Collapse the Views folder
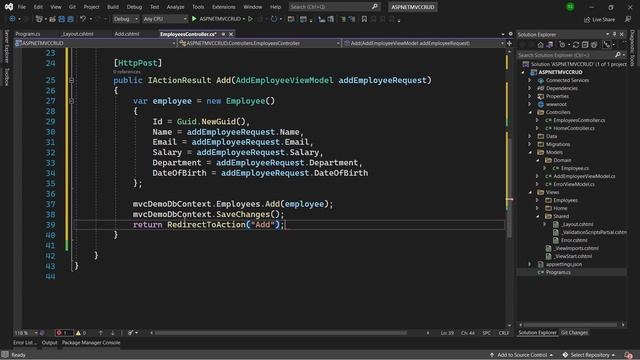The height and width of the screenshot is (360, 640). (530, 192)
